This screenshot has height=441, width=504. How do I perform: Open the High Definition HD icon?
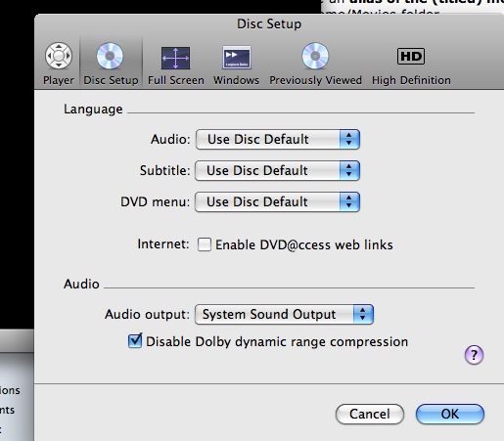[x=411, y=57]
